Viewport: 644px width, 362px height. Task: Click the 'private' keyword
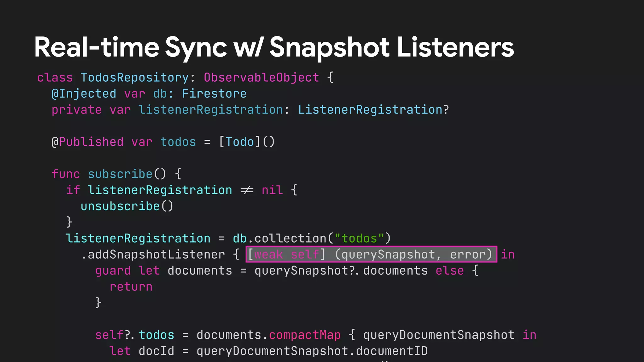tap(77, 110)
